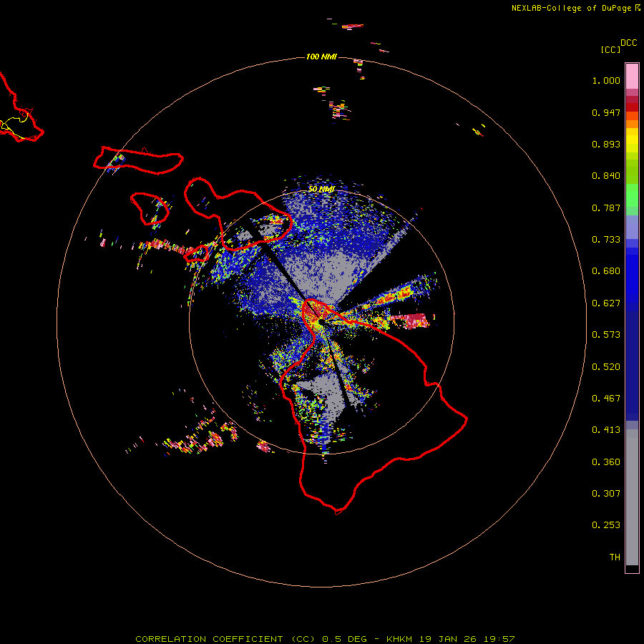Select the 0.413 scale value label
The height and width of the screenshot is (644, 644).
pos(606,430)
